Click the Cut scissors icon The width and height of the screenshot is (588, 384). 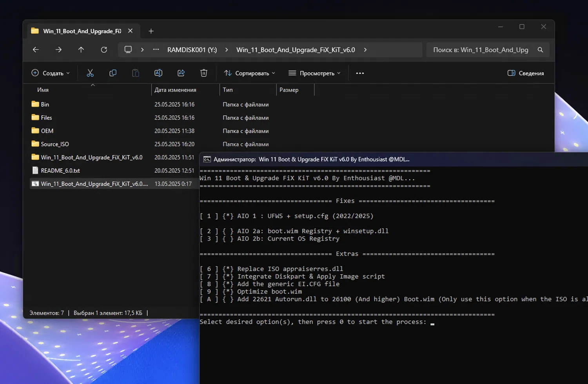[90, 73]
